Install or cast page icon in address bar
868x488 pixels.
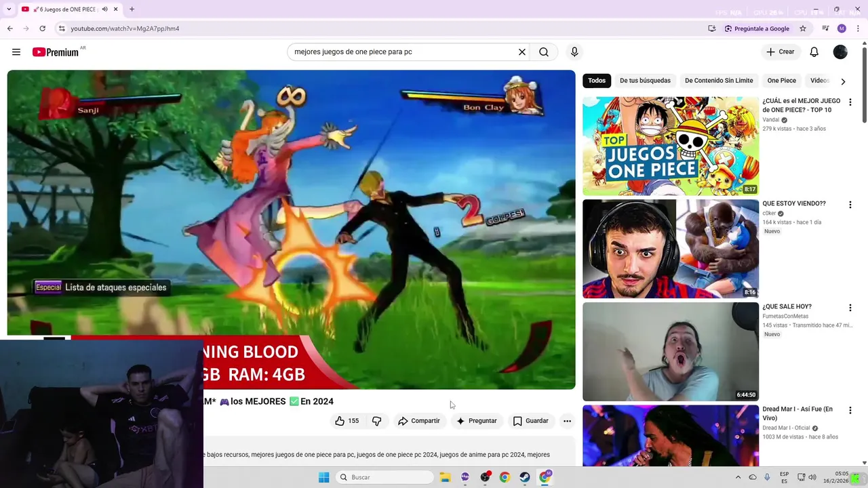(x=711, y=28)
